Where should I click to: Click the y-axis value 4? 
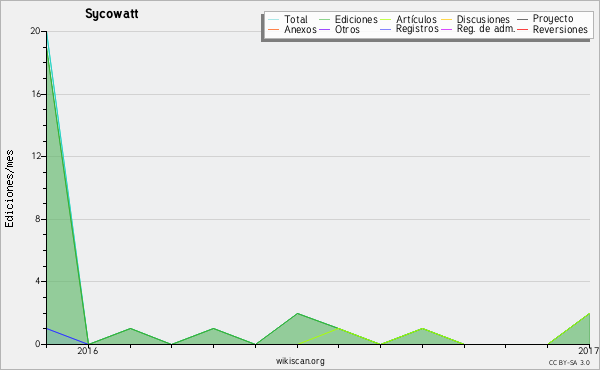coord(38,281)
